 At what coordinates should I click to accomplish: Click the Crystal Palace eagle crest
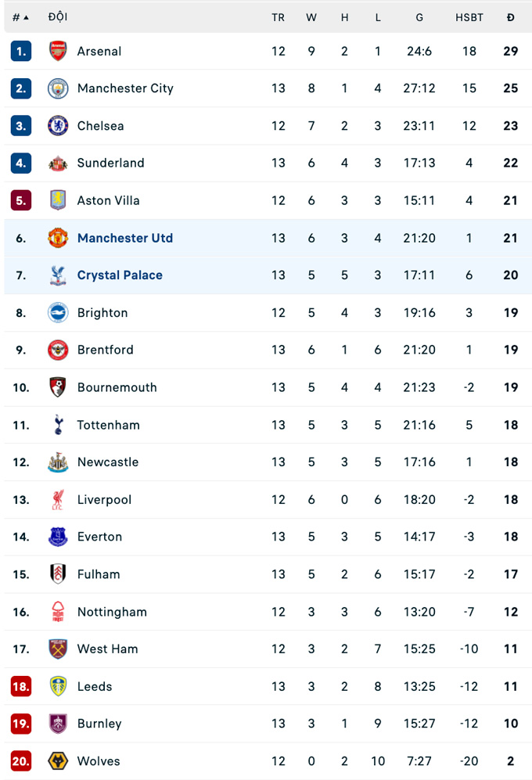coord(58,275)
